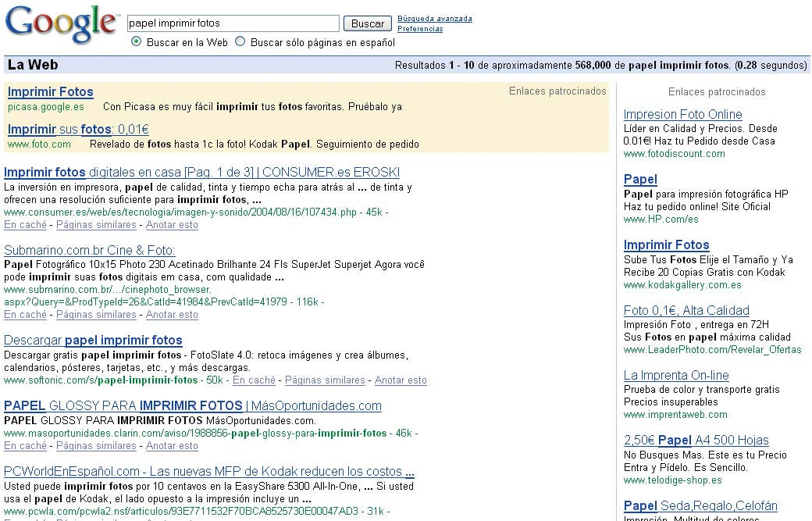
Task: Click the www.softonic.com green URL text
Action: coord(101,380)
